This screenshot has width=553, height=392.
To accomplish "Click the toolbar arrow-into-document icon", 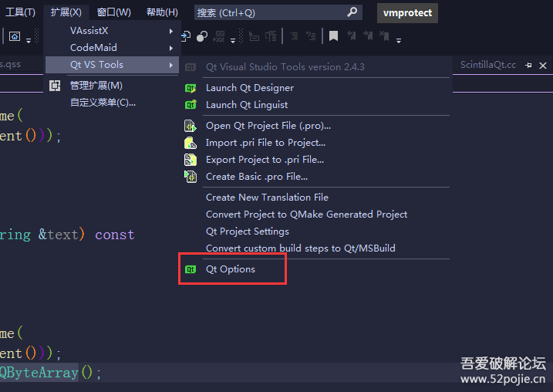I will (x=186, y=36).
